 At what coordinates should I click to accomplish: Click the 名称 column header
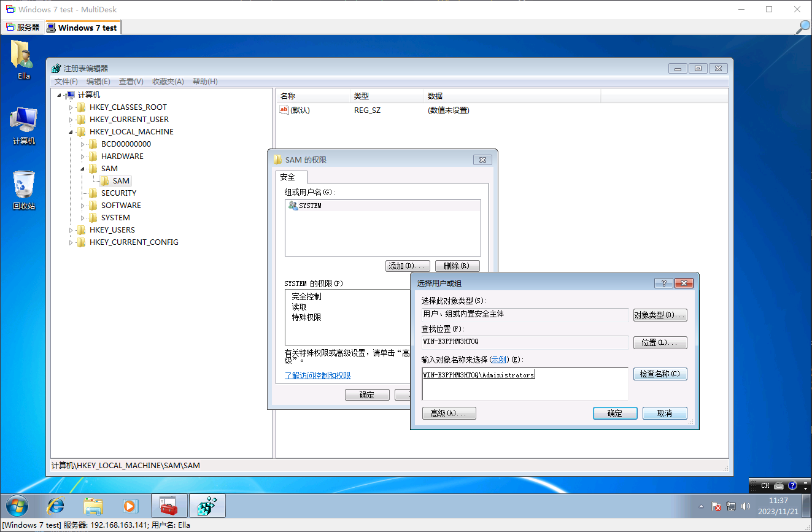click(x=312, y=96)
